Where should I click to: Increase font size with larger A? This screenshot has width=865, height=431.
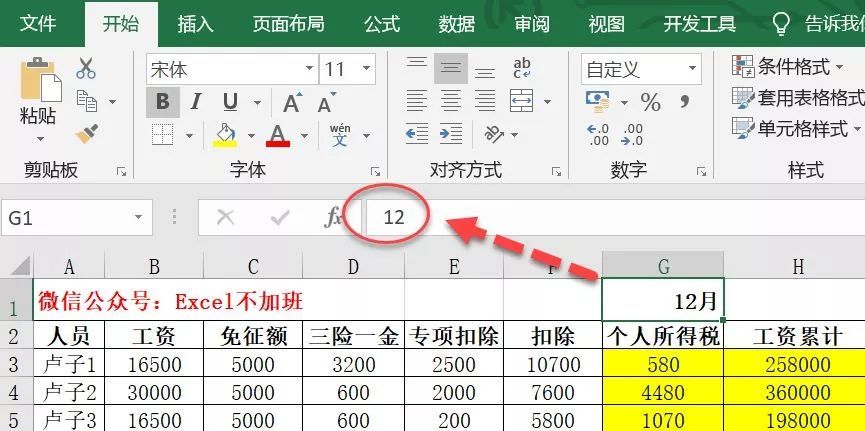click(292, 102)
